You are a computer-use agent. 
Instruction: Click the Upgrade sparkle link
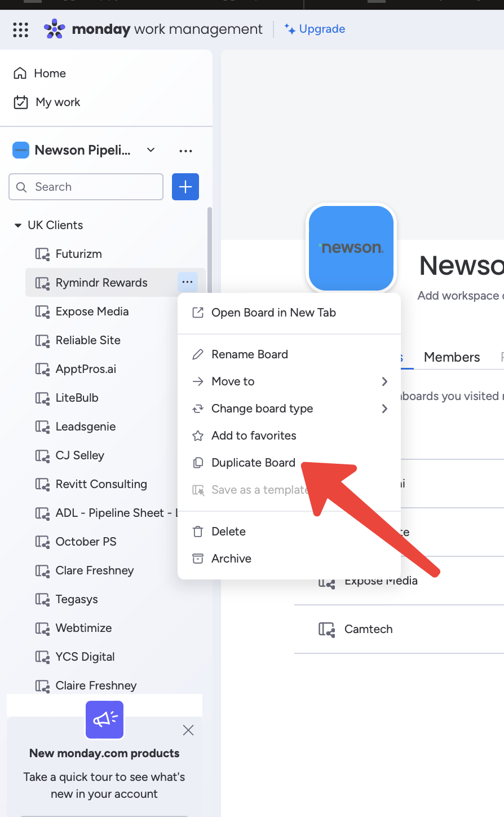pos(315,29)
